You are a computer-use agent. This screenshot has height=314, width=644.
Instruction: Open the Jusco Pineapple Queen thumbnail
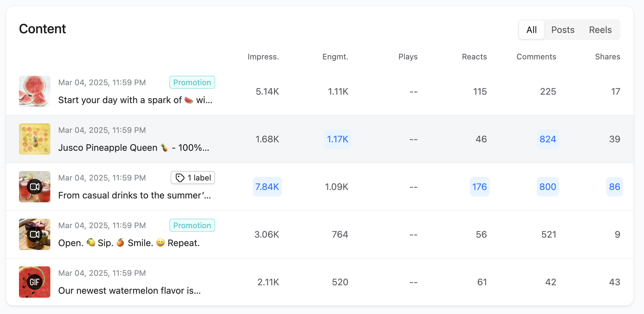click(35, 139)
